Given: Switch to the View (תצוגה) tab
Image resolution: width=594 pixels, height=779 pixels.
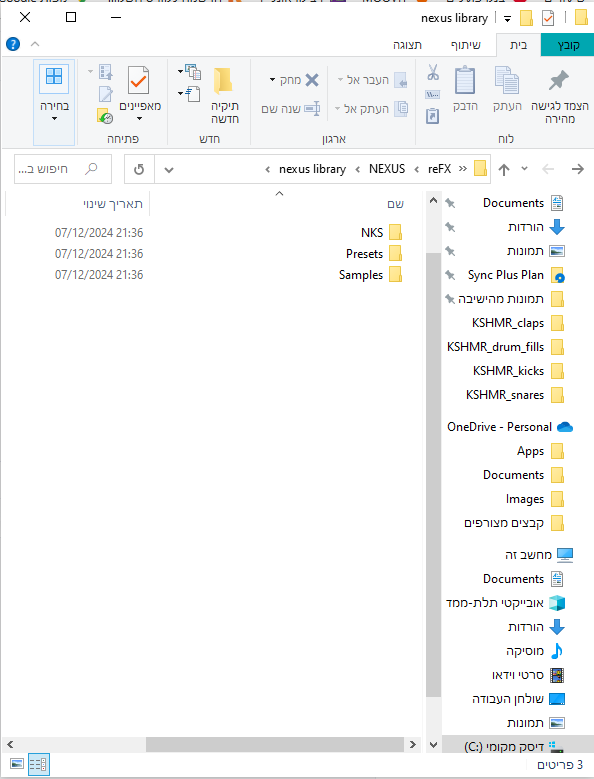Looking at the screenshot, I should click(407, 45).
